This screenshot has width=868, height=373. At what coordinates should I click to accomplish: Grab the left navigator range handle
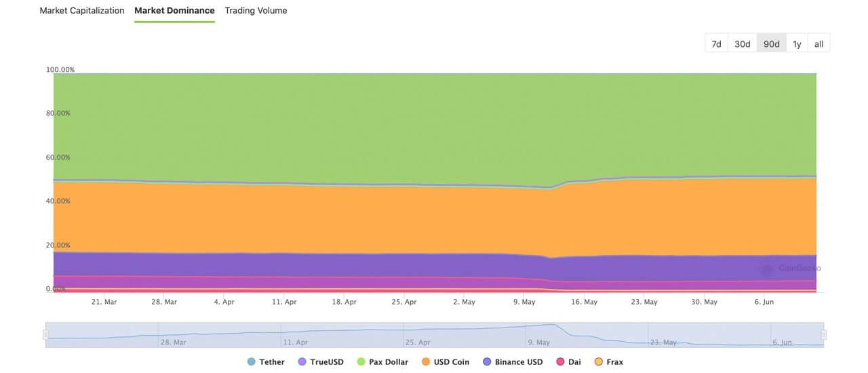[45, 335]
